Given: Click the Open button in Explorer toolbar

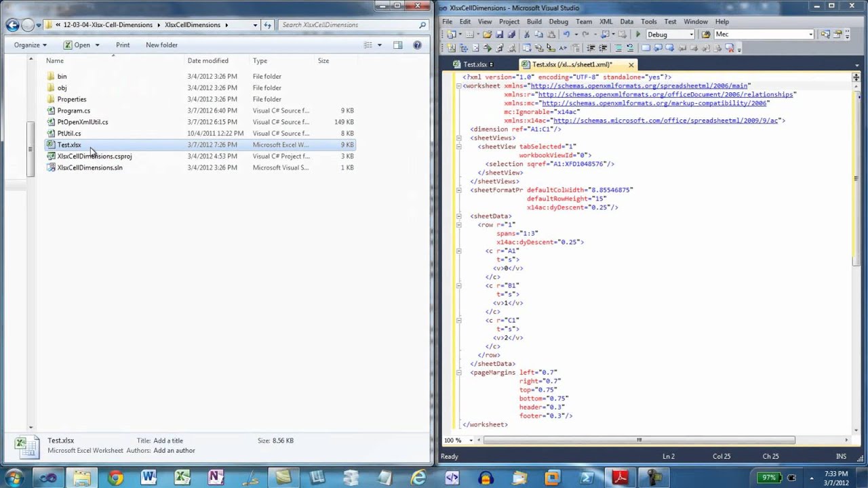Looking at the screenshot, I should point(77,45).
